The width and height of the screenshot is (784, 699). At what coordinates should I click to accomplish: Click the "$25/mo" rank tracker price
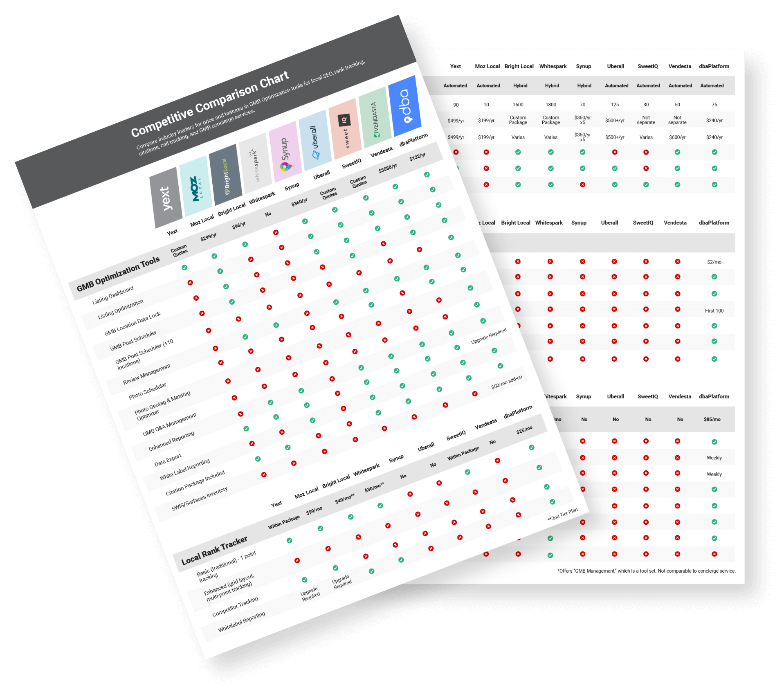(x=524, y=430)
